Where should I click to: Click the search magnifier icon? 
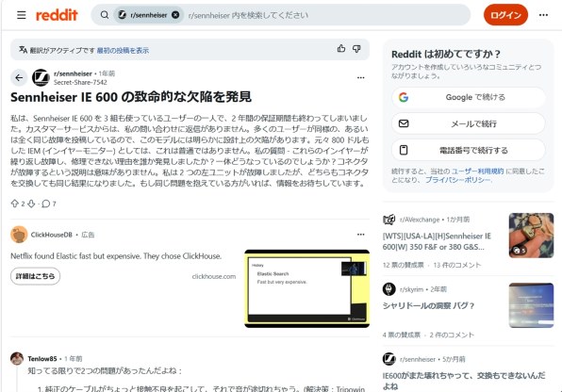click(x=105, y=15)
